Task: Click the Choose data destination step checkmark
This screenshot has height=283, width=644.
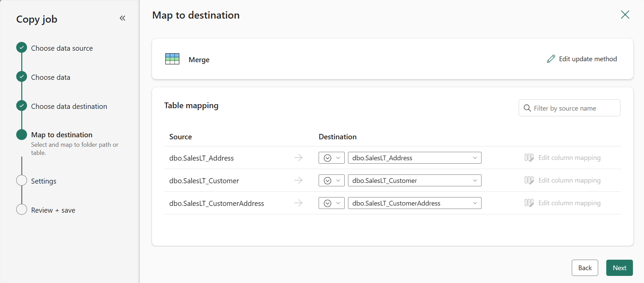Action: (x=22, y=106)
